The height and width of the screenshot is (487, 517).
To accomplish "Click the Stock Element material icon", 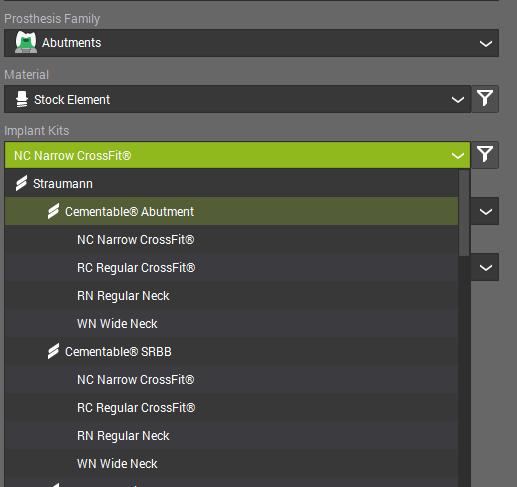I will tap(22, 99).
